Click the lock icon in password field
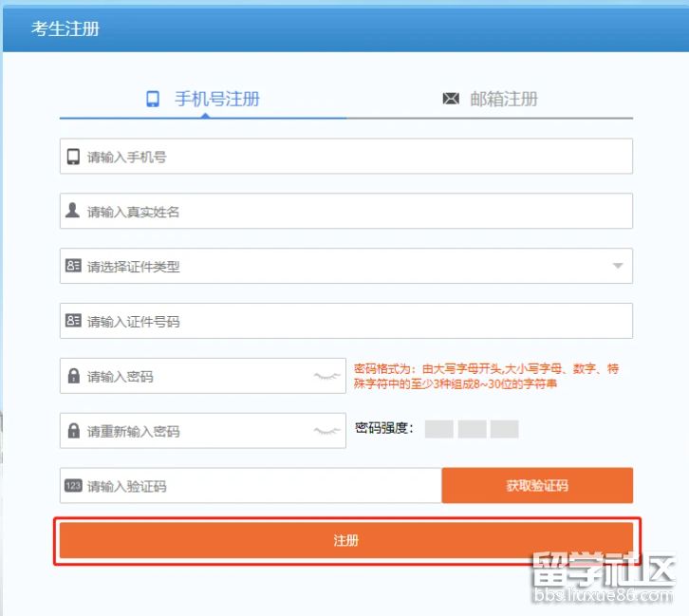This screenshot has height=616, width=689. pyautogui.click(x=73, y=376)
